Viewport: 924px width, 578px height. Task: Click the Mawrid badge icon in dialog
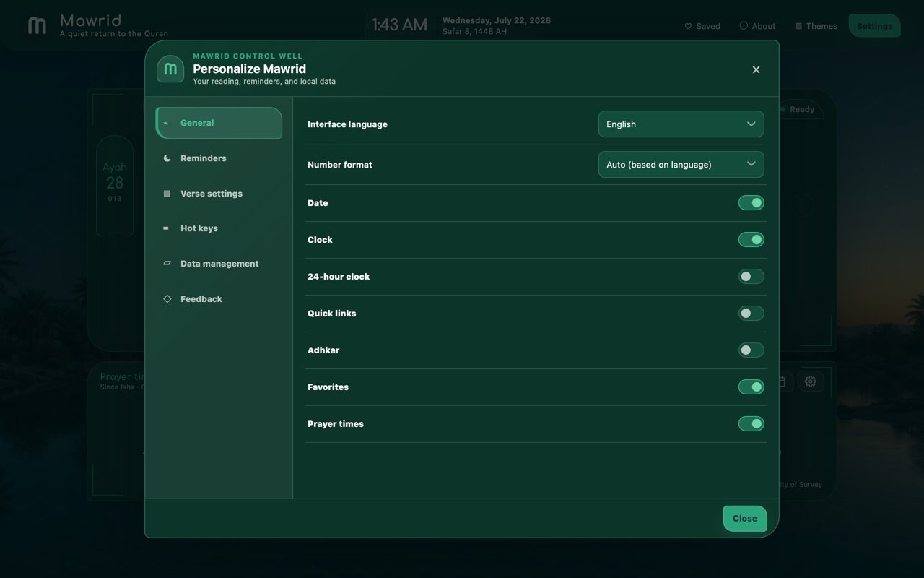click(x=170, y=69)
